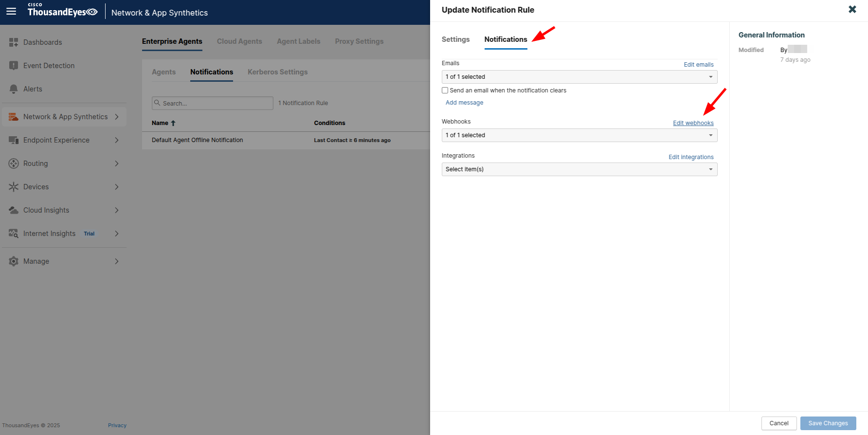
Task: Expand the Internet Insights chevron
Action: click(117, 234)
